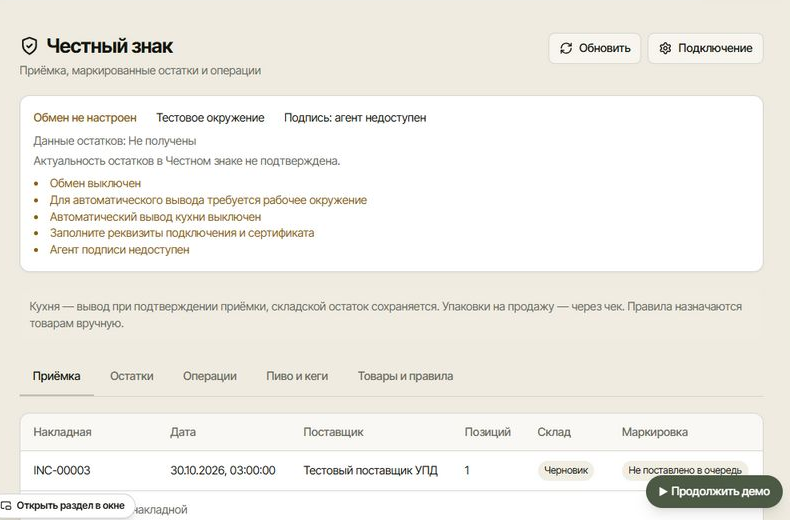The height and width of the screenshot is (520, 790).
Task: Click the Приёмка, маркированные остатки и операции subtitle
Action: click(140, 71)
